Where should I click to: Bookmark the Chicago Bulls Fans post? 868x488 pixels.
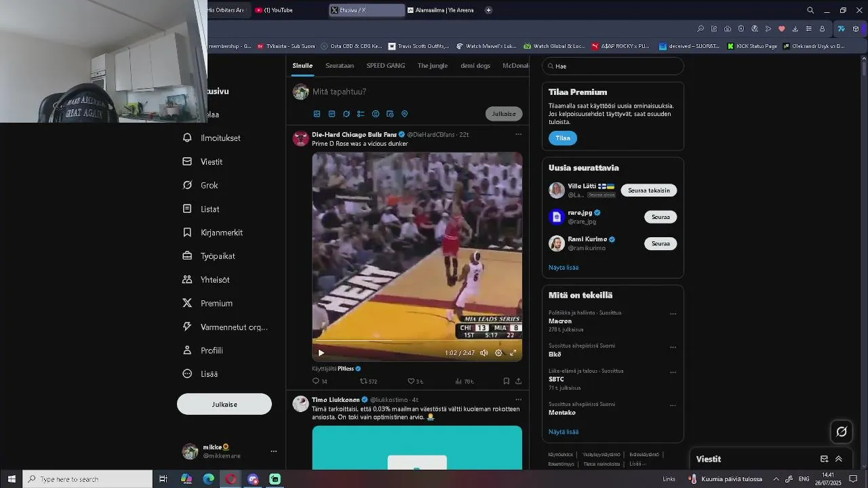pyautogui.click(x=506, y=382)
